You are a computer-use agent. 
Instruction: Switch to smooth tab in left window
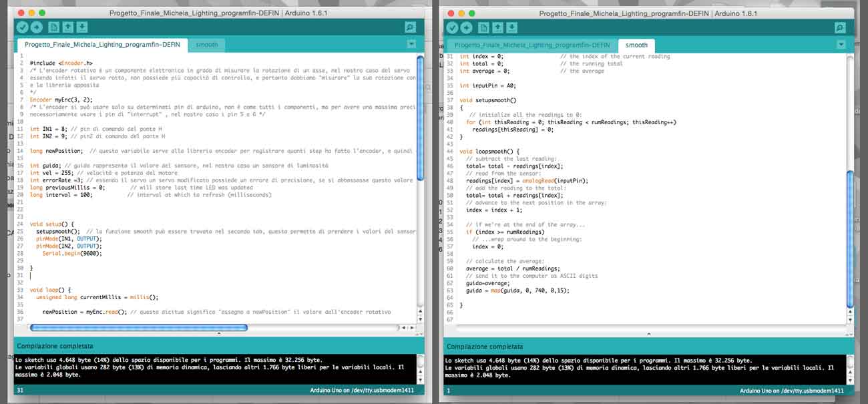pos(206,45)
